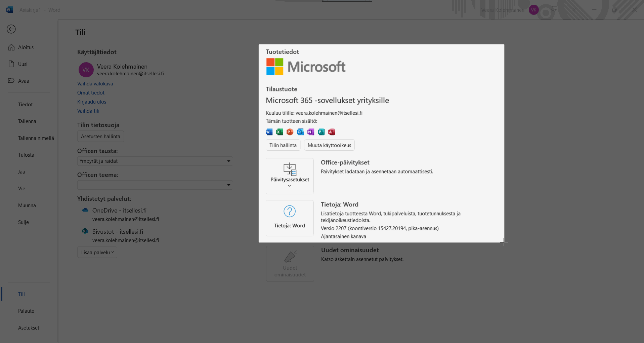Open the Palaute feedback page
This screenshot has height=343, width=644.
coord(26,311)
